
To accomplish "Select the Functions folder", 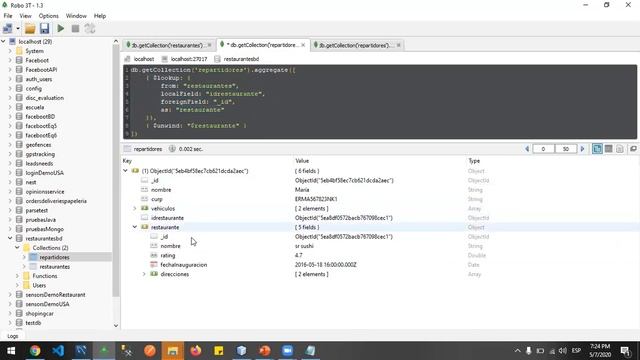I will tap(44, 276).
